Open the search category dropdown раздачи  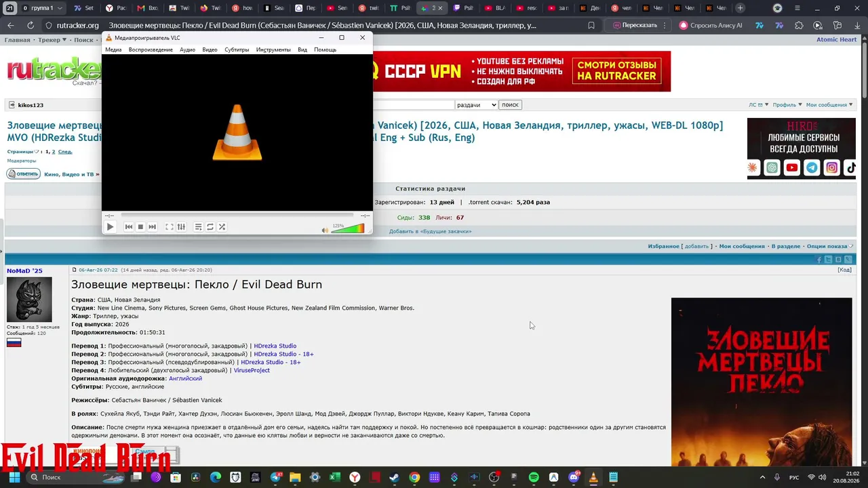coord(476,105)
